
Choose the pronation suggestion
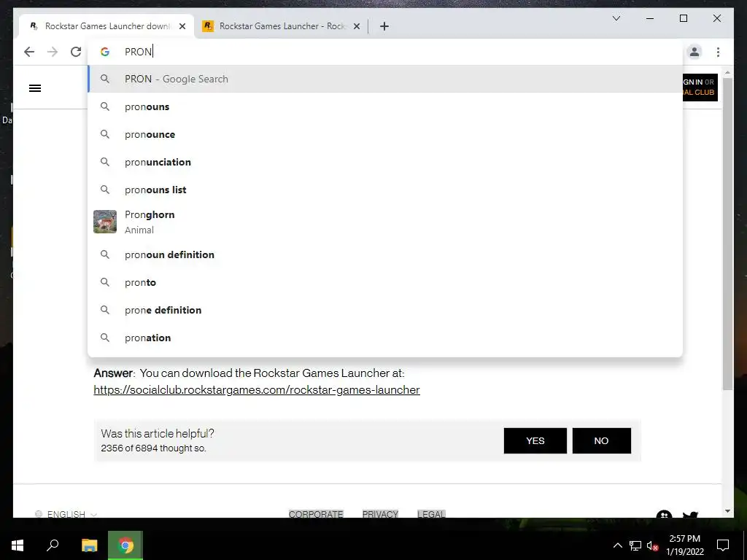385,338
